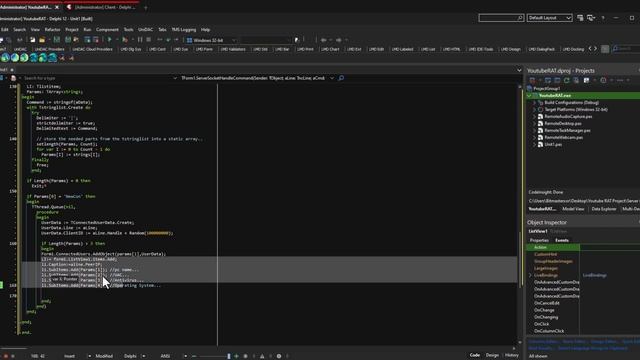640x360 pixels.
Task: Click the Run Without Debugging toolbar icon
Action: click(125, 40)
